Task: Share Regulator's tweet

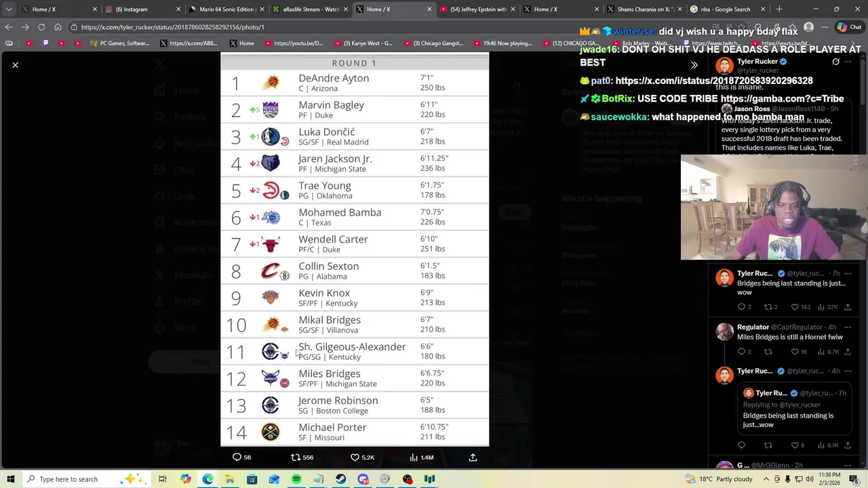Action: (x=848, y=352)
